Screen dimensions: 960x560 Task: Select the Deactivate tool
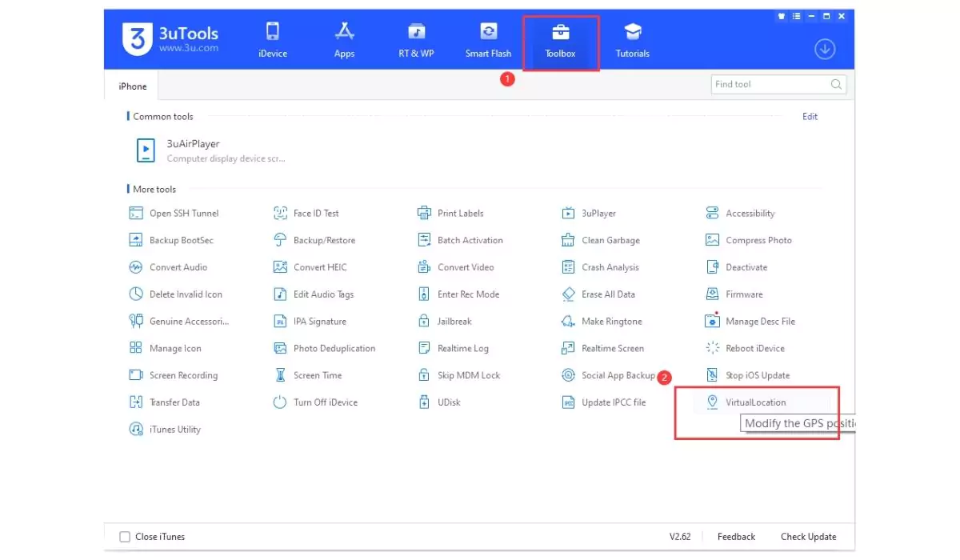pos(736,267)
